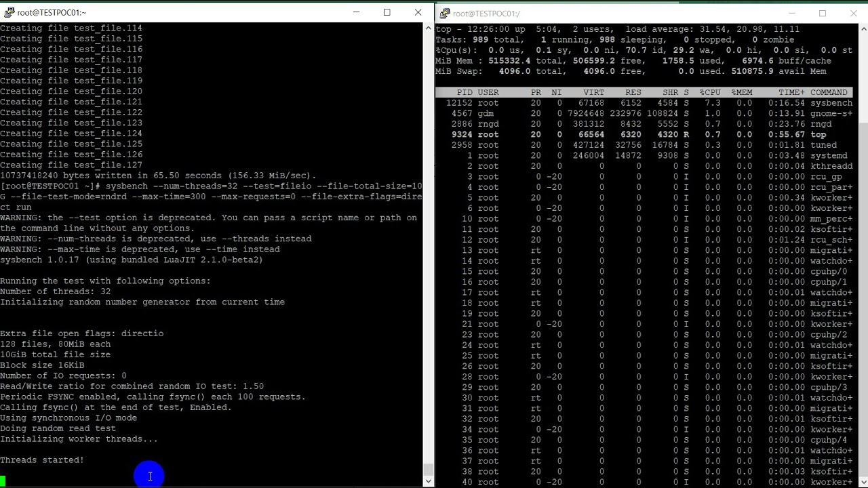Select the mm_perc+ process row
868x488 pixels.
(644, 218)
